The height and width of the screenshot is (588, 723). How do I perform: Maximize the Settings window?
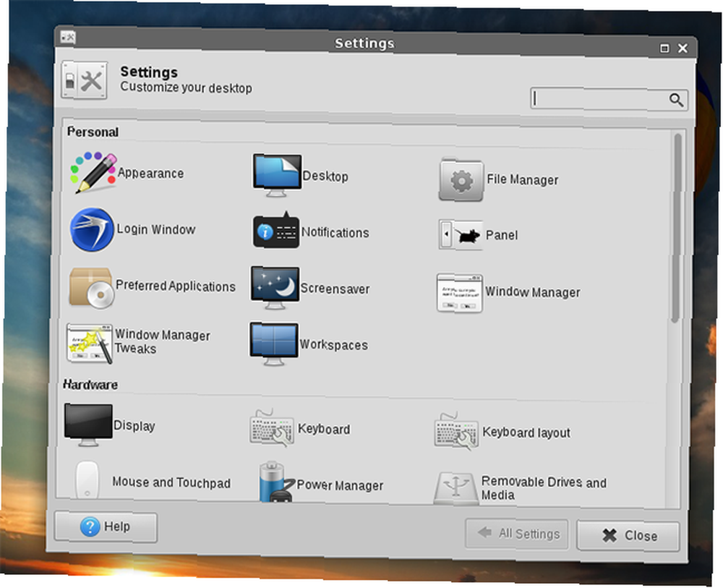(664, 48)
